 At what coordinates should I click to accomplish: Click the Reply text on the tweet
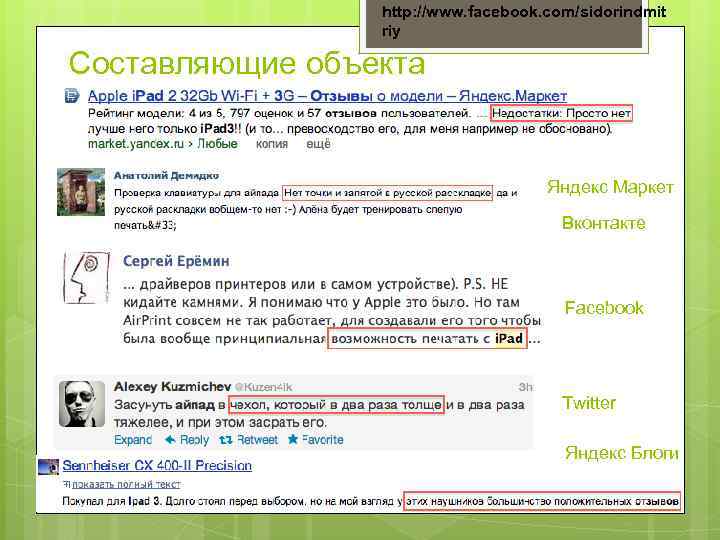coord(194,440)
